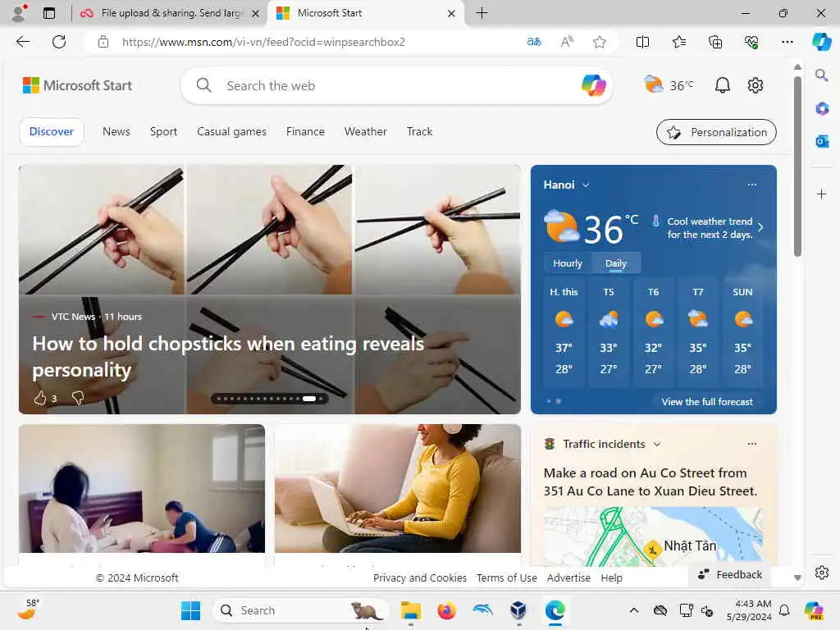Click the carousel slide indicator dots

(x=269, y=399)
